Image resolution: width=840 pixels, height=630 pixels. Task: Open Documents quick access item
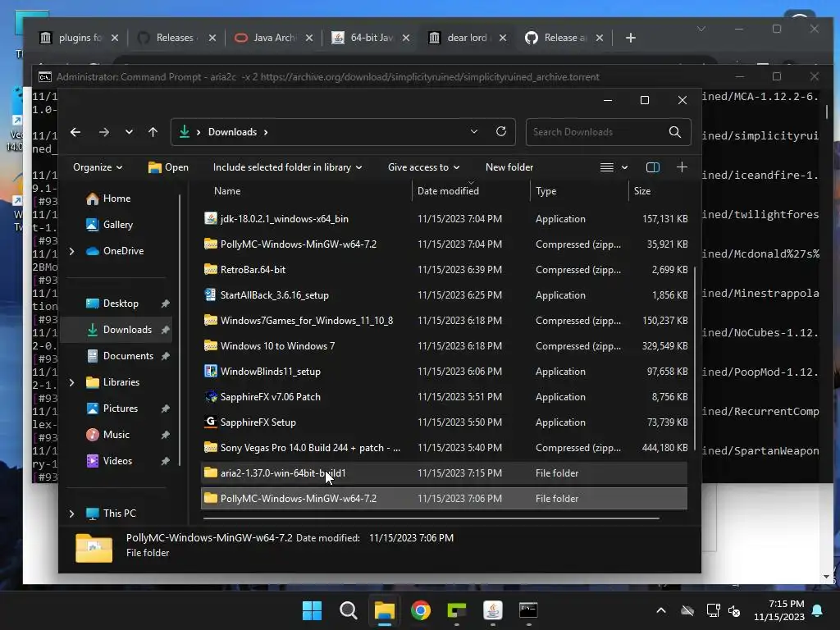click(121, 356)
